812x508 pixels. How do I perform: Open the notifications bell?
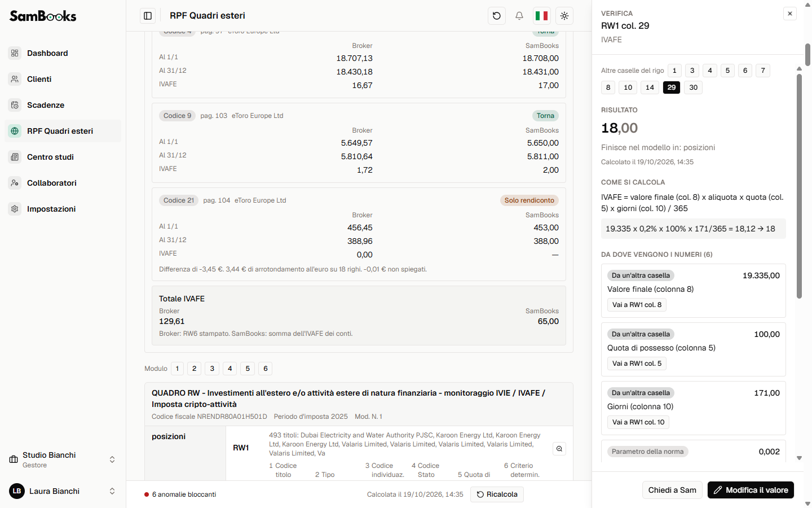click(519, 16)
